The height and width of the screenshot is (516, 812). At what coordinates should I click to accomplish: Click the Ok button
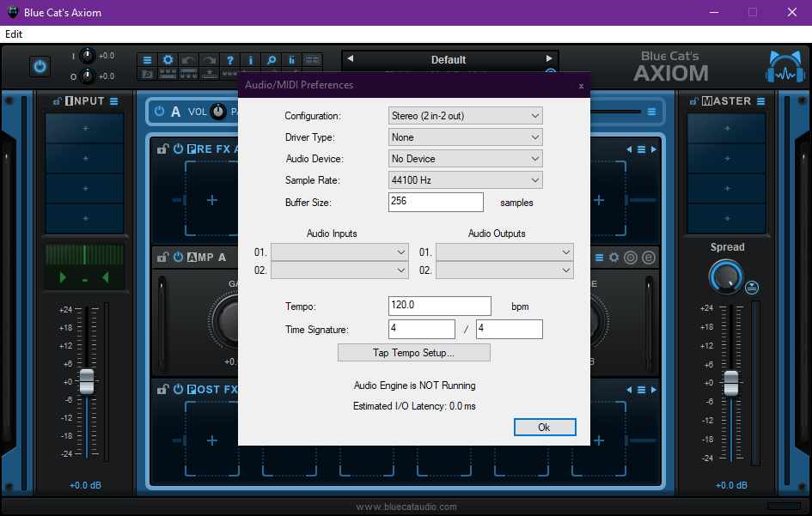[545, 427]
